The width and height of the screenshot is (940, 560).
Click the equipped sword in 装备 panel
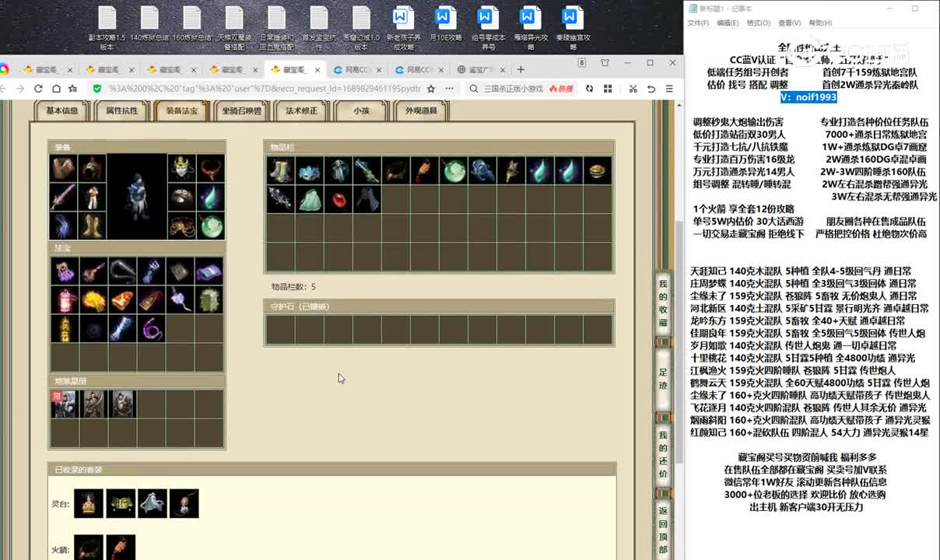[x=64, y=197]
